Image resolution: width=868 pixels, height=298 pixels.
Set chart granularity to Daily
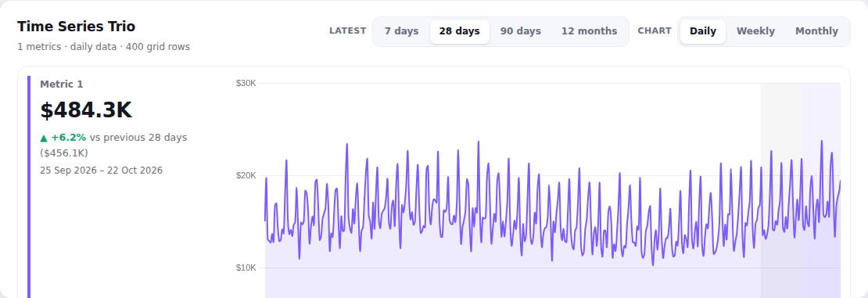pyautogui.click(x=702, y=31)
